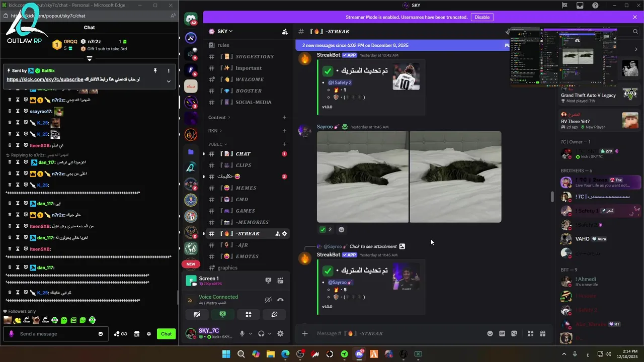Image resolution: width=644 pixels, height=362 pixels.
Task: Mute the Discord microphone
Action: (x=242, y=333)
